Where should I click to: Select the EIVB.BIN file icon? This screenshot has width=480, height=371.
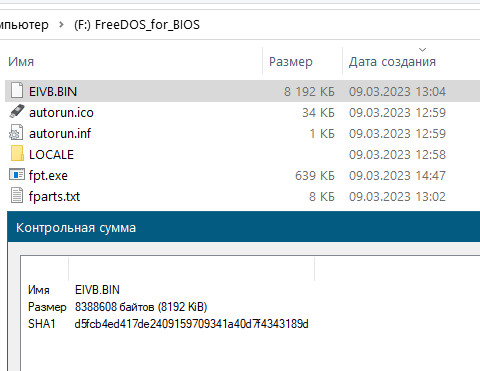point(17,91)
